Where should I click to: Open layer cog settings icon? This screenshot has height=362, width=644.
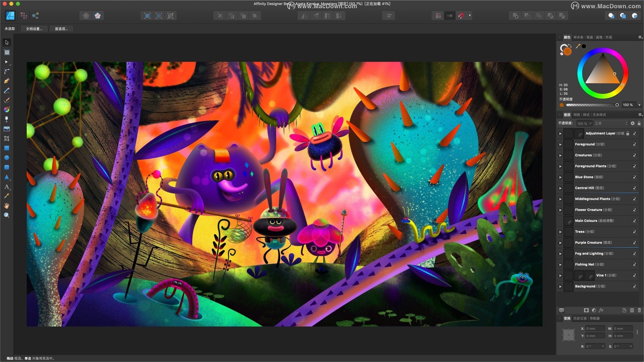point(632,123)
